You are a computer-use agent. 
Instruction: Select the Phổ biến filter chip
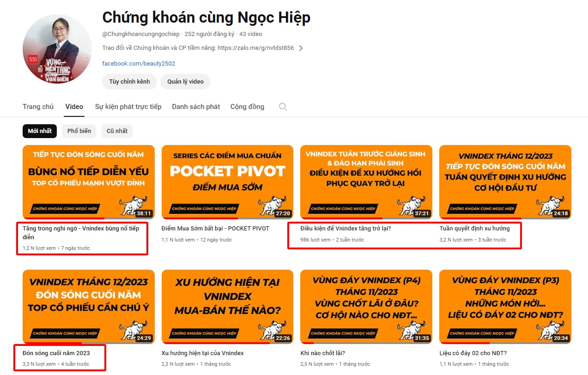[79, 131]
